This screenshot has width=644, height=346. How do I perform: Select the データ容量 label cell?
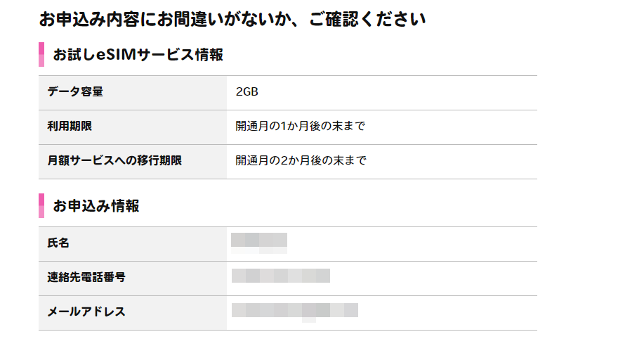pyautogui.click(x=133, y=93)
